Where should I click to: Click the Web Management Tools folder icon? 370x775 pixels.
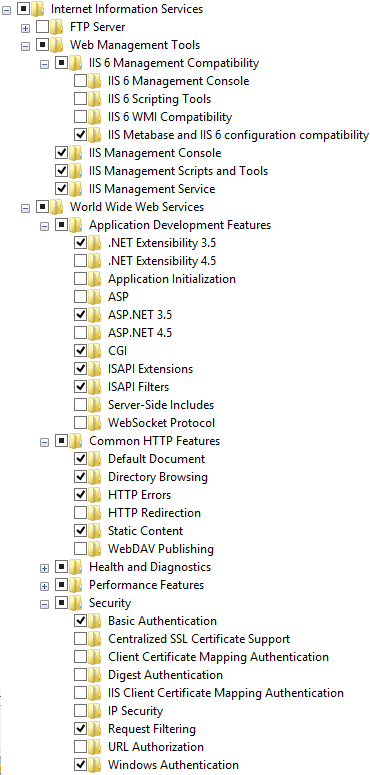tap(57, 45)
